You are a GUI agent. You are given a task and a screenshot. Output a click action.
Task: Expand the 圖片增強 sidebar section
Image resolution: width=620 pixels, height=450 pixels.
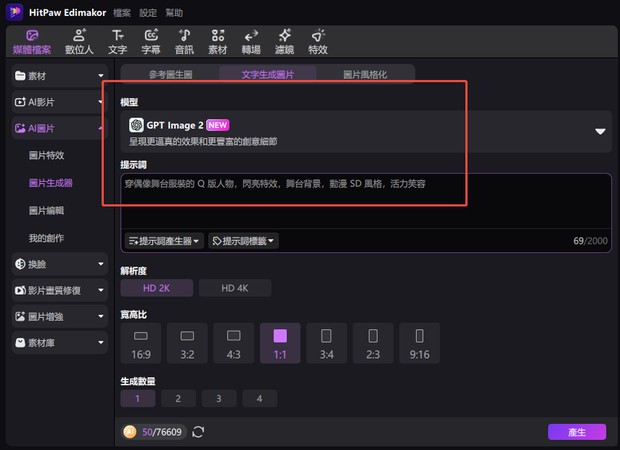60,316
